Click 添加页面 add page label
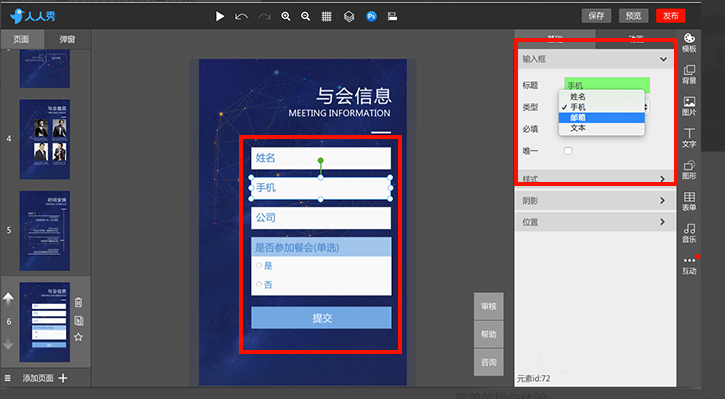Image resolution: width=725 pixels, height=399 pixels. [x=38, y=378]
